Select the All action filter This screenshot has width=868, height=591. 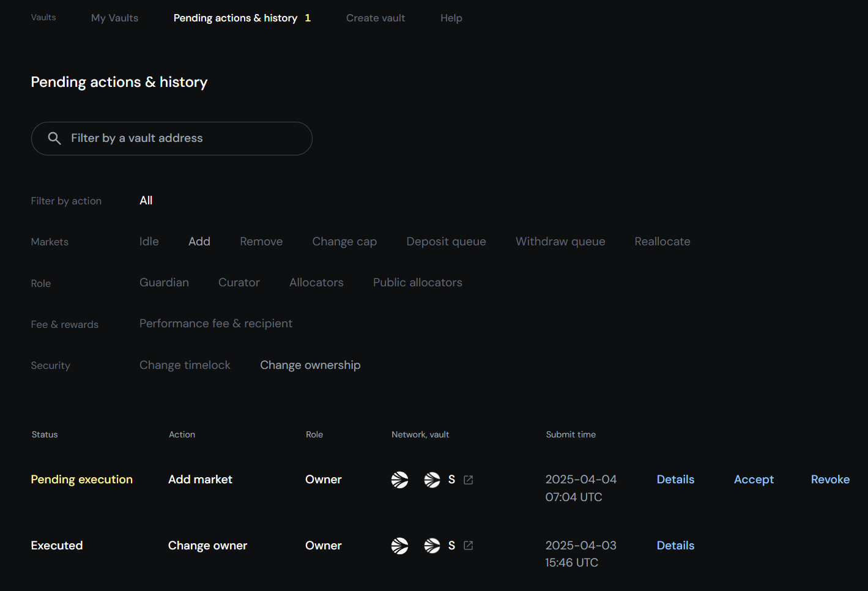tap(146, 201)
